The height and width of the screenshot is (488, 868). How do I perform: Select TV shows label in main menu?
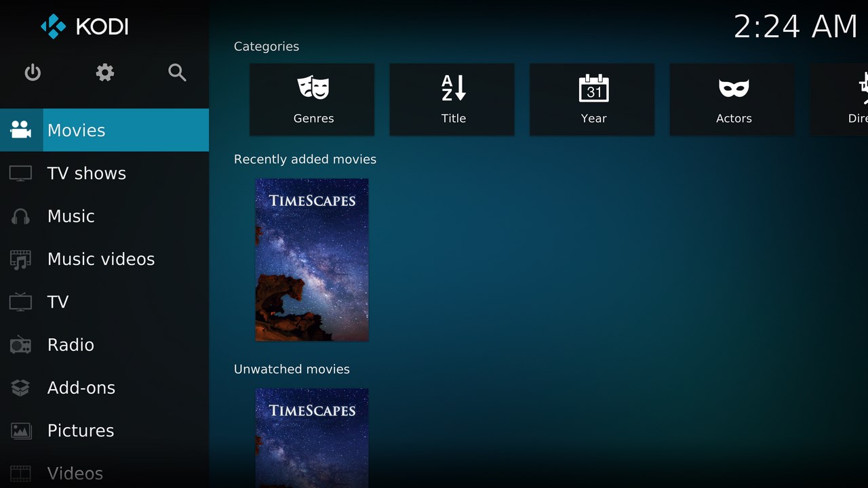pos(87,174)
